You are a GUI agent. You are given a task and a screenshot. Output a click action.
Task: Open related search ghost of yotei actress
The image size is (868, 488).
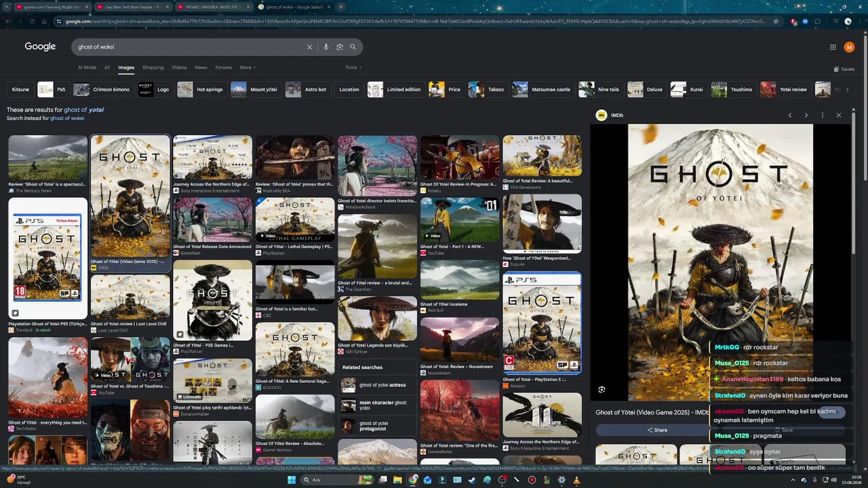pyautogui.click(x=377, y=385)
